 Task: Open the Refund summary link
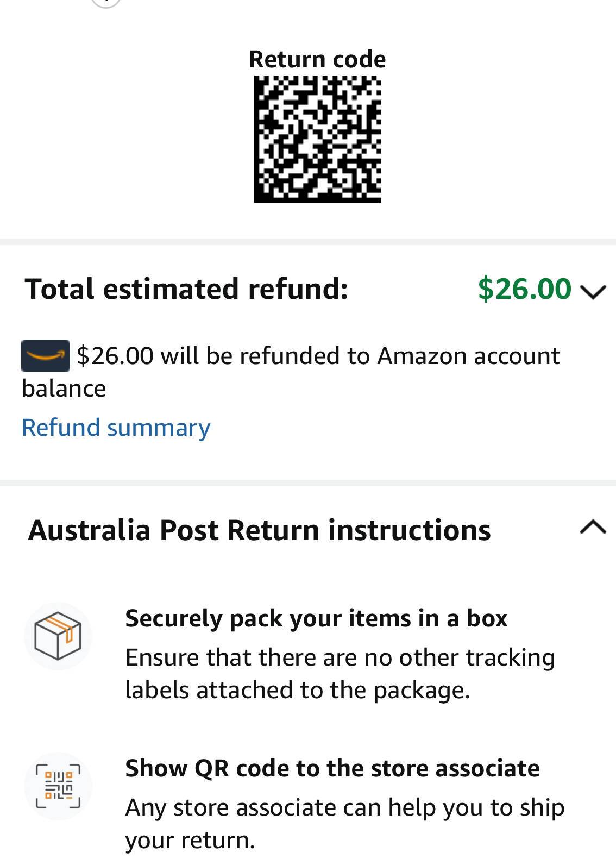(x=116, y=428)
